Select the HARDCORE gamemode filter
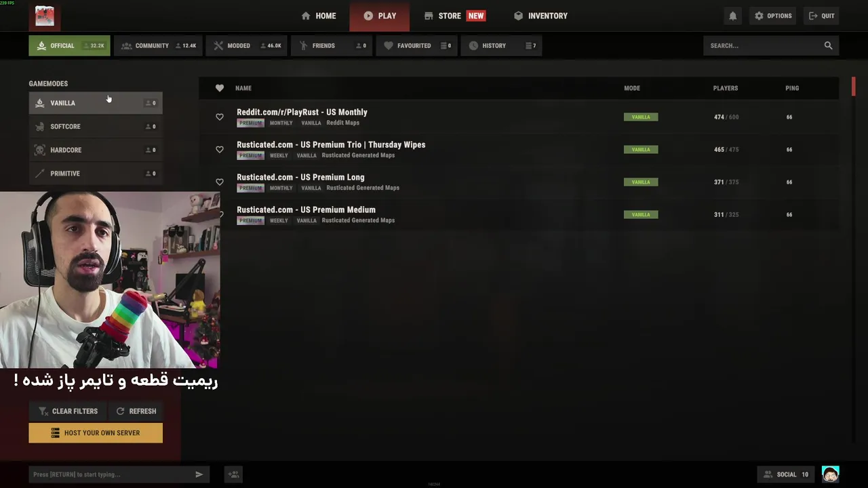The width and height of the screenshot is (868, 488). click(96, 150)
